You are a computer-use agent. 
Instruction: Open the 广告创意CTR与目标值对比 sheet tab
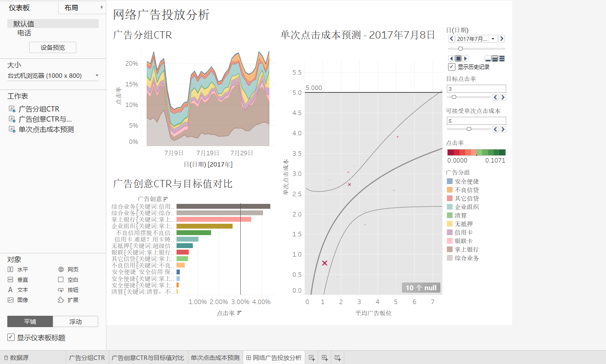coord(148,358)
